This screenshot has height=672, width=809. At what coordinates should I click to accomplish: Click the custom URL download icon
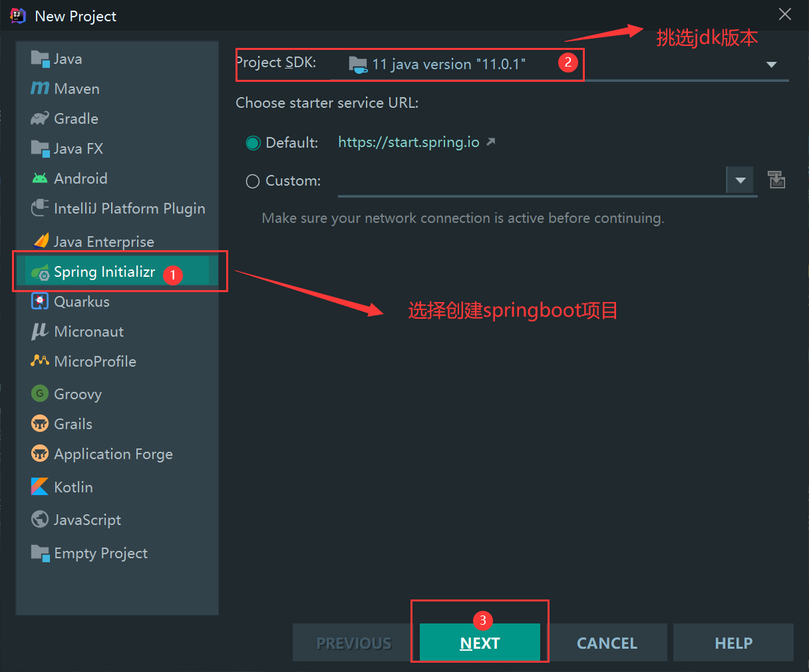point(776,180)
